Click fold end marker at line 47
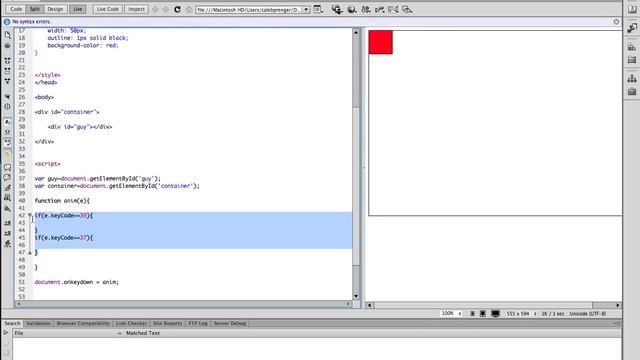 point(30,252)
